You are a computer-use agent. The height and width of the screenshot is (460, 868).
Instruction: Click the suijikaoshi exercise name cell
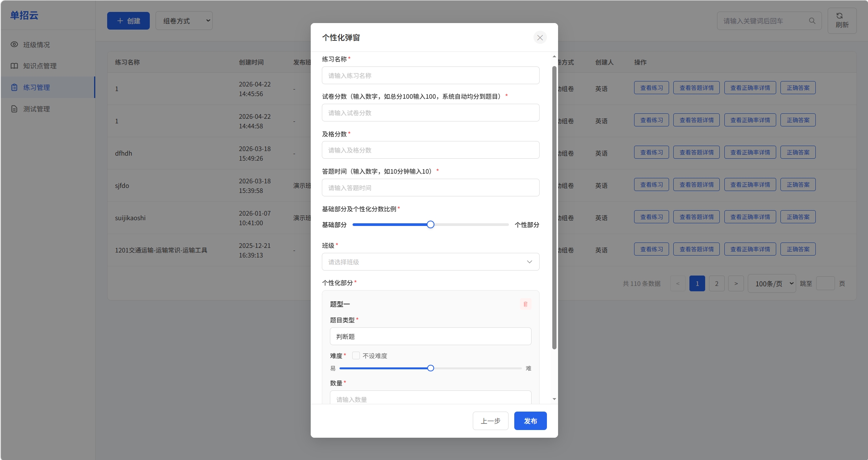(130, 218)
